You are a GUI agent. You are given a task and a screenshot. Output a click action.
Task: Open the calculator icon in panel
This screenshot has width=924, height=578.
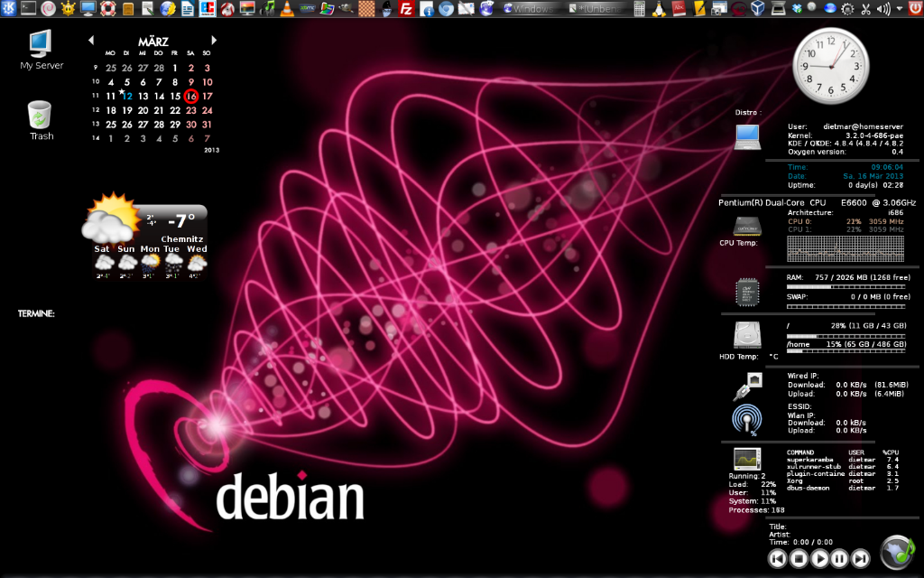coord(640,8)
